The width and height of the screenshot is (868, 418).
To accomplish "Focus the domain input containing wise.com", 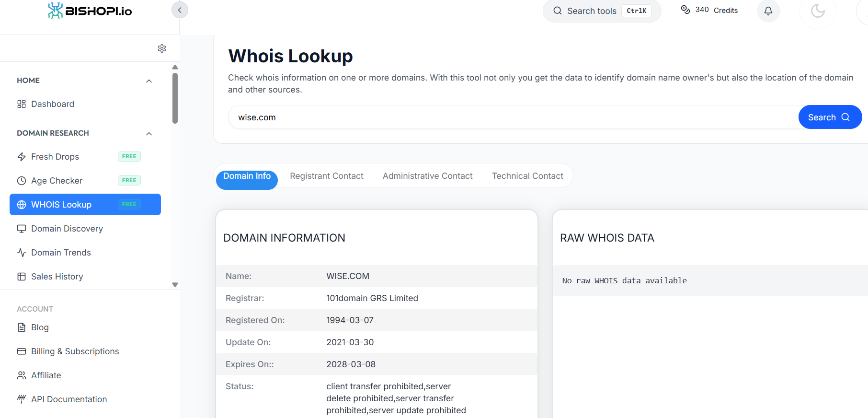I will (x=513, y=117).
